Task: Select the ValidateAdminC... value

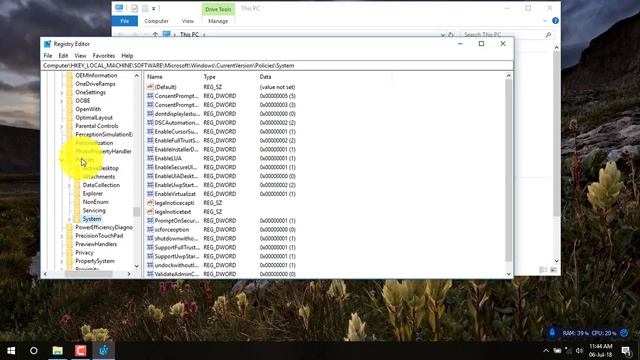Action: tap(177, 274)
